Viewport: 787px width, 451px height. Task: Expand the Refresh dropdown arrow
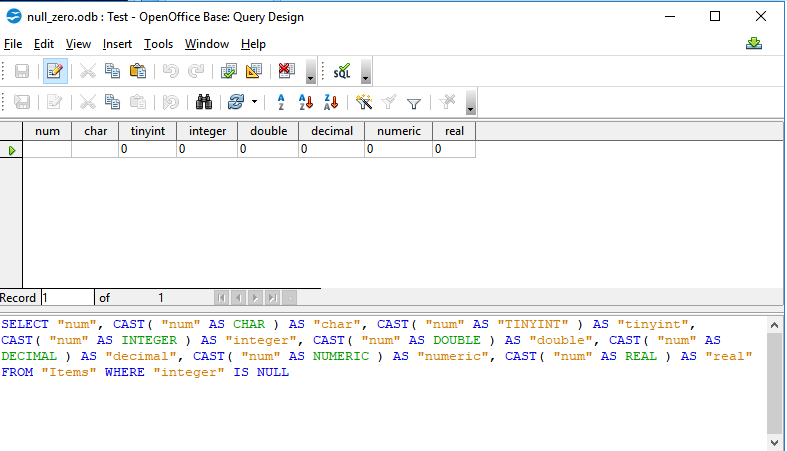(255, 102)
